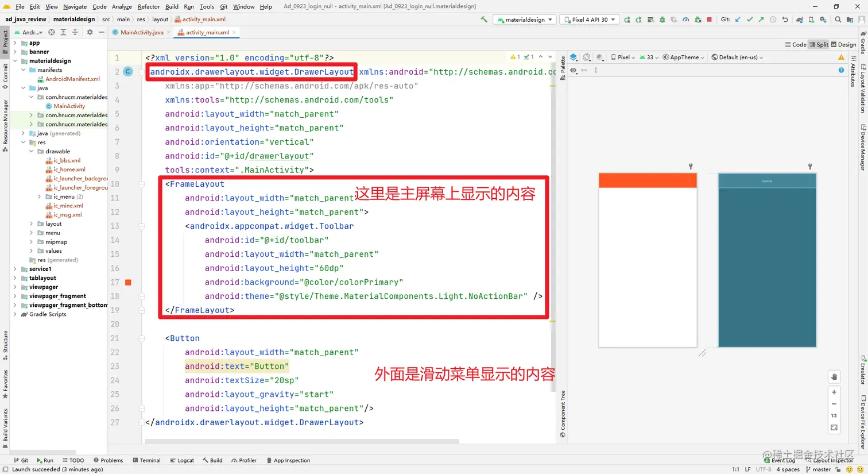Switch to the MainActivity.java tab
868x474 pixels.
pyautogui.click(x=141, y=32)
